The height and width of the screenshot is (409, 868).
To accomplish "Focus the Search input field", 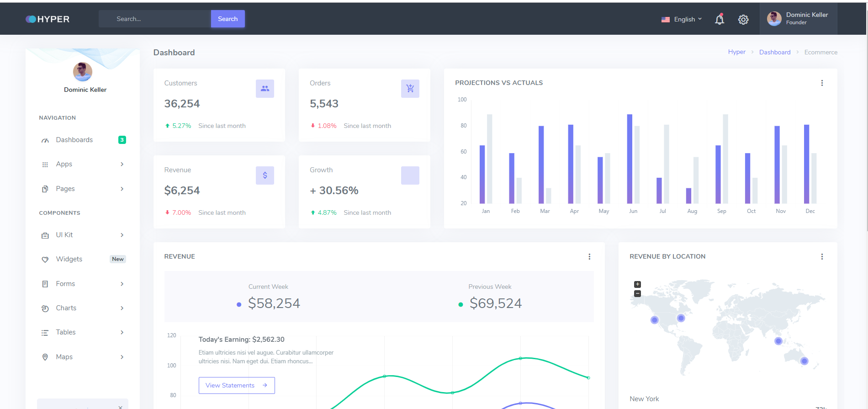I will coord(155,19).
